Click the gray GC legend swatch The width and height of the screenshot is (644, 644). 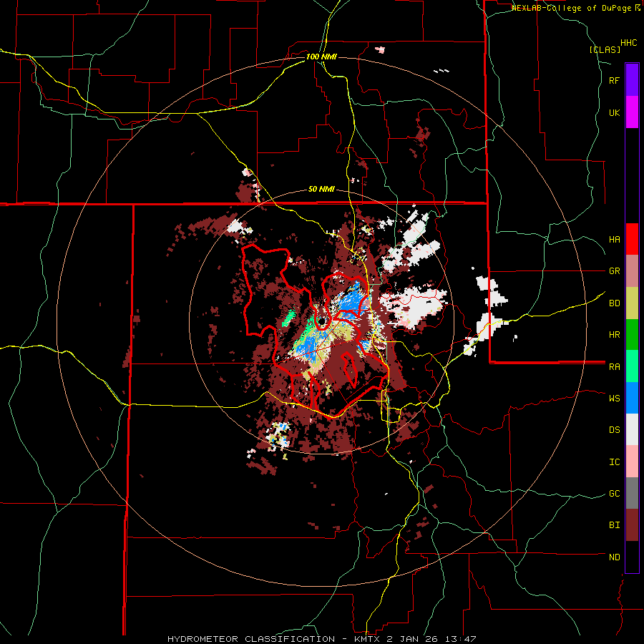[x=632, y=493]
